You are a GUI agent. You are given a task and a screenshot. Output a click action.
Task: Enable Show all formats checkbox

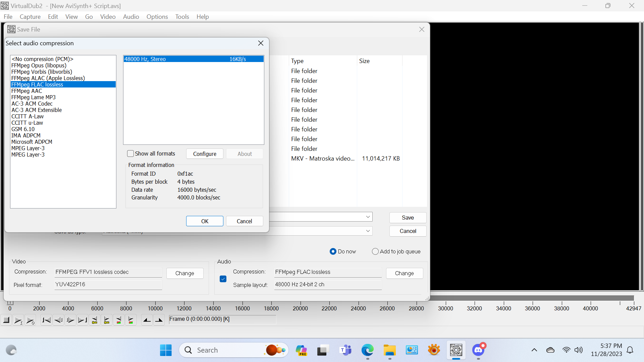pyautogui.click(x=130, y=154)
